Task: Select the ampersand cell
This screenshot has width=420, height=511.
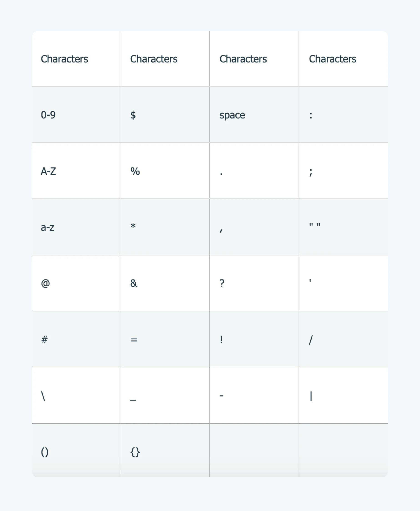Action: (x=165, y=283)
